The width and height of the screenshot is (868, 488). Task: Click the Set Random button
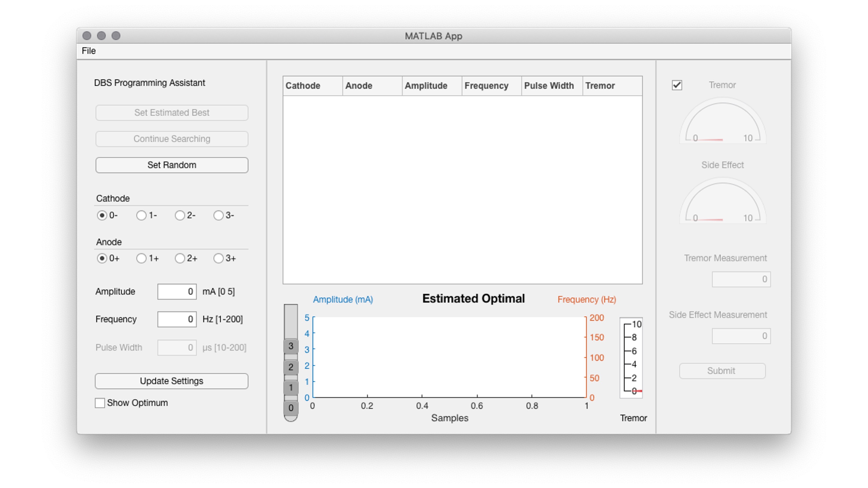tap(172, 165)
